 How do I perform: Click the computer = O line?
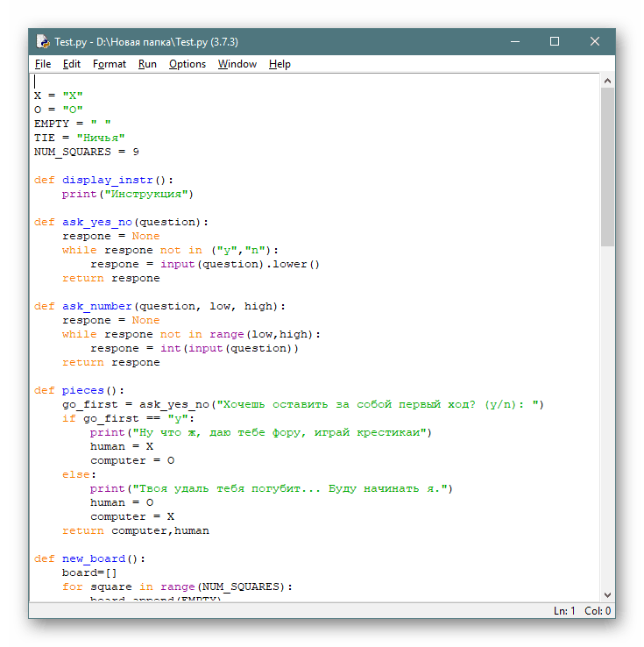132,460
